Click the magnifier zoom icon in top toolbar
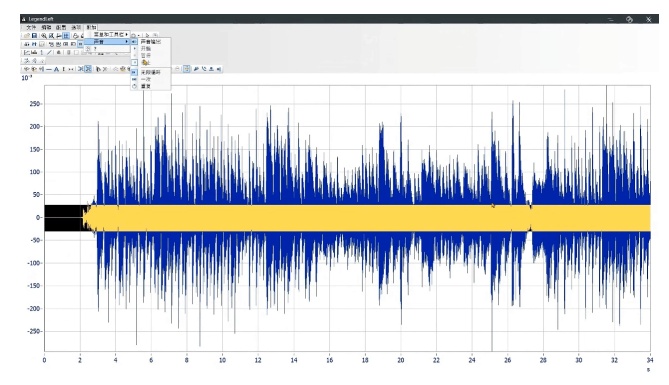Image resolution: width=669 pixels, height=385 pixels. pos(44,36)
